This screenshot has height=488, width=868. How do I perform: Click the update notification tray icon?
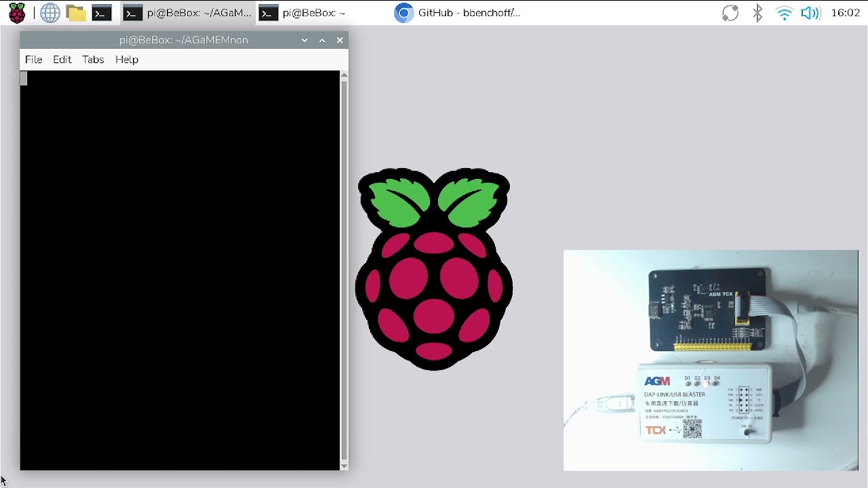tap(730, 13)
